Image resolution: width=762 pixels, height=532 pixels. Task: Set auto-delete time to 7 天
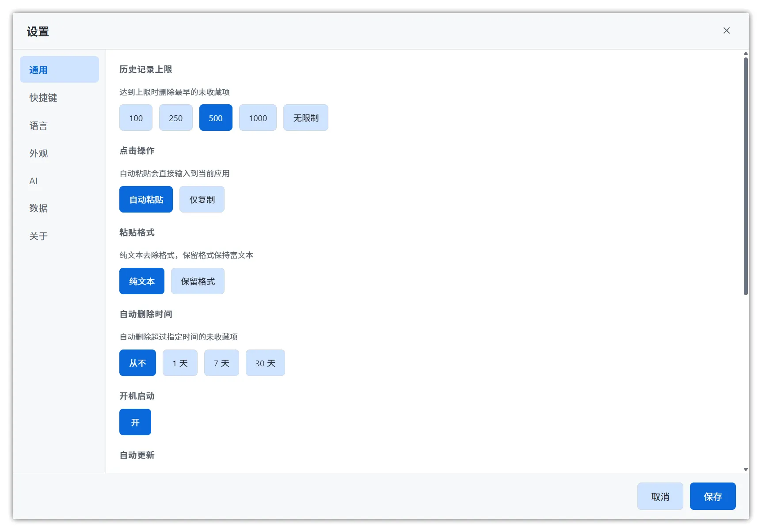click(x=221, y=363)
